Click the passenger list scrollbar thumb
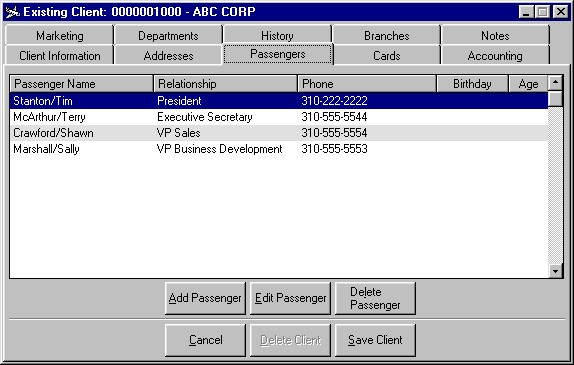Image resolution: width=574 pixels, height=365 pixels. (x=555, y=99)
